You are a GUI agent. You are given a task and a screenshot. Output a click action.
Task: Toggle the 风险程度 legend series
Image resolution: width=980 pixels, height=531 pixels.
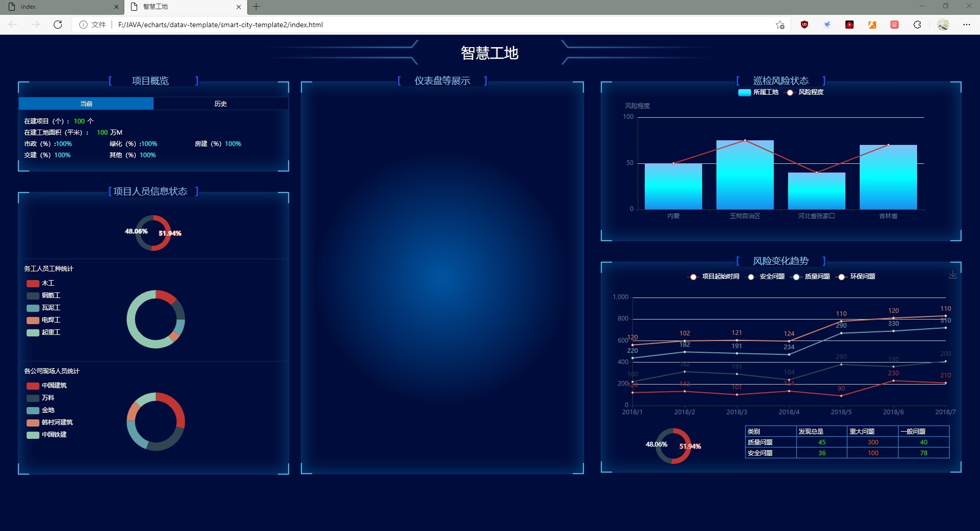(x=805, y=92)
